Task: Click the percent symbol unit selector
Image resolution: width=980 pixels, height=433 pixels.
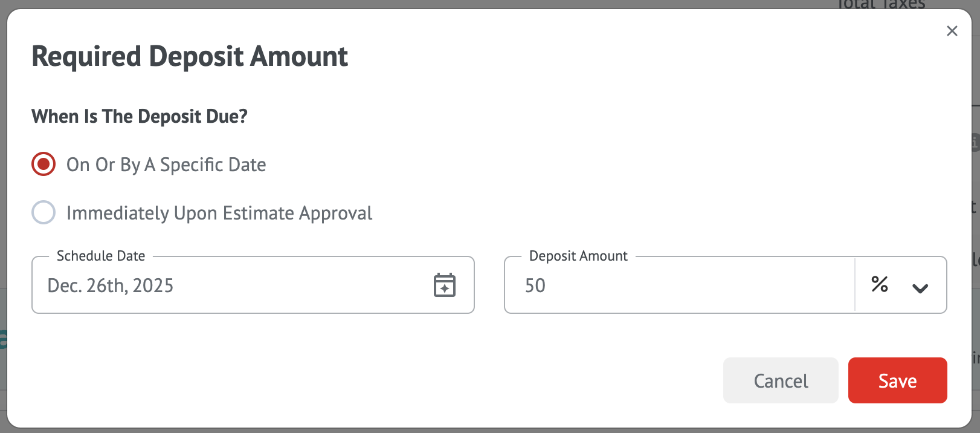Action: click(x=880, y=284)
